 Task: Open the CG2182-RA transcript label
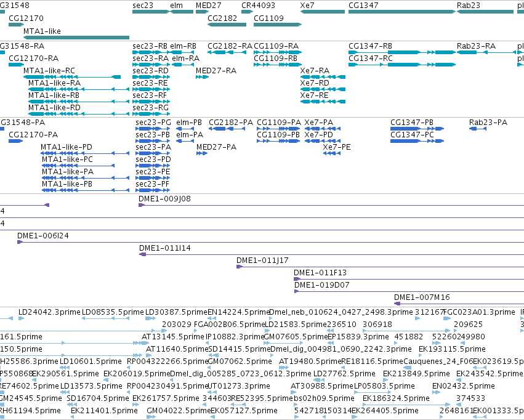point(230,46)
